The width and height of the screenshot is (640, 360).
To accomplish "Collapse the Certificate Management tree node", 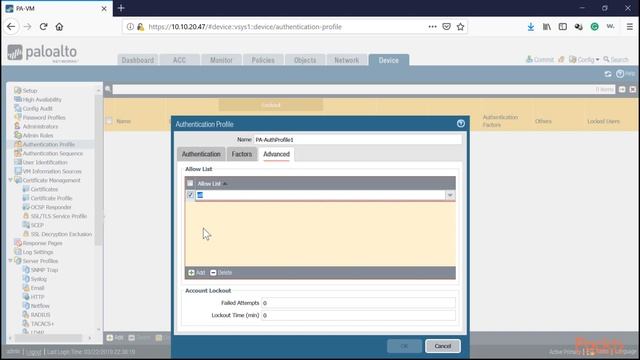I will point(10,180).
